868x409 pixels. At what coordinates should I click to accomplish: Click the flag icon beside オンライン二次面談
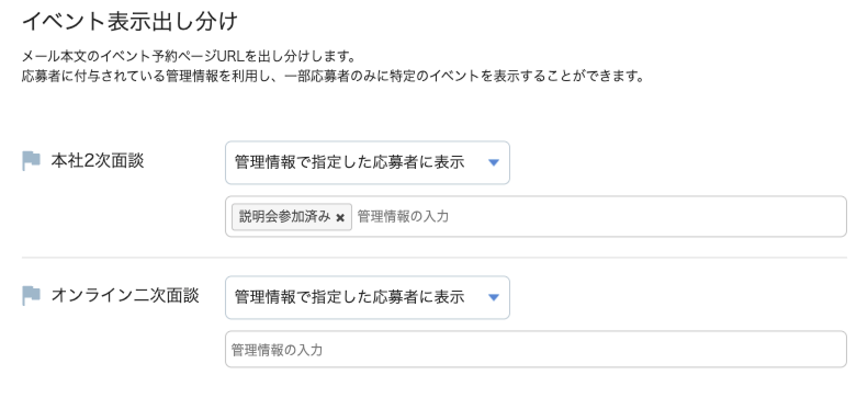31,296
